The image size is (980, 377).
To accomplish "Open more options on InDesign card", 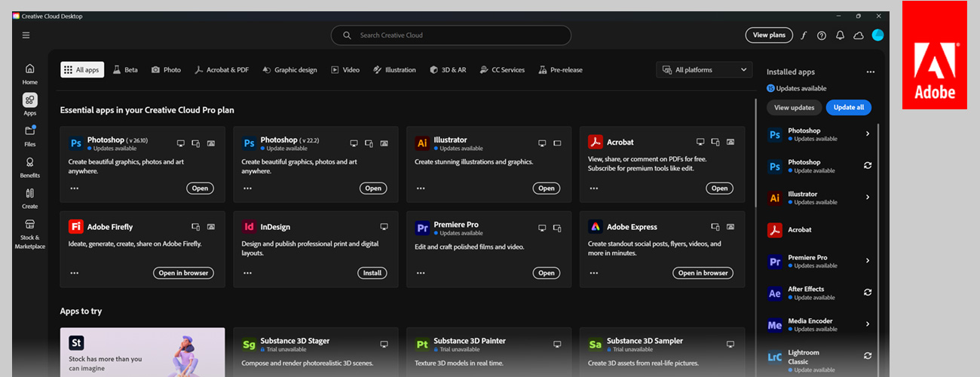I will click(x=247, y=273).
